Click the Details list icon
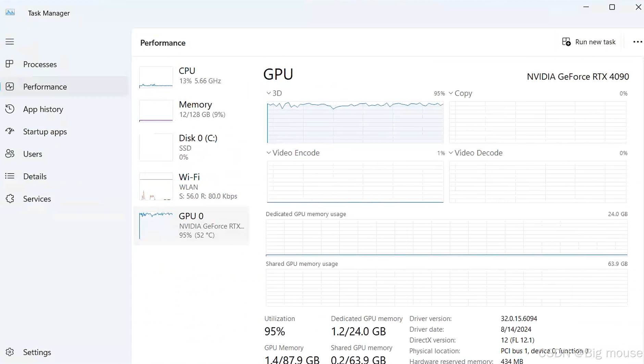The height and width of the screenshot is (364, 644). (10, 176)
